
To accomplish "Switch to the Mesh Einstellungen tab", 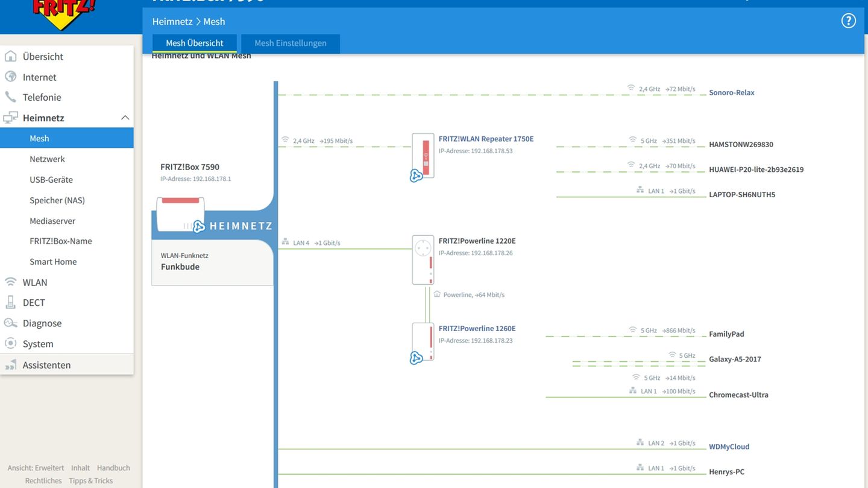I will [291, 43].
